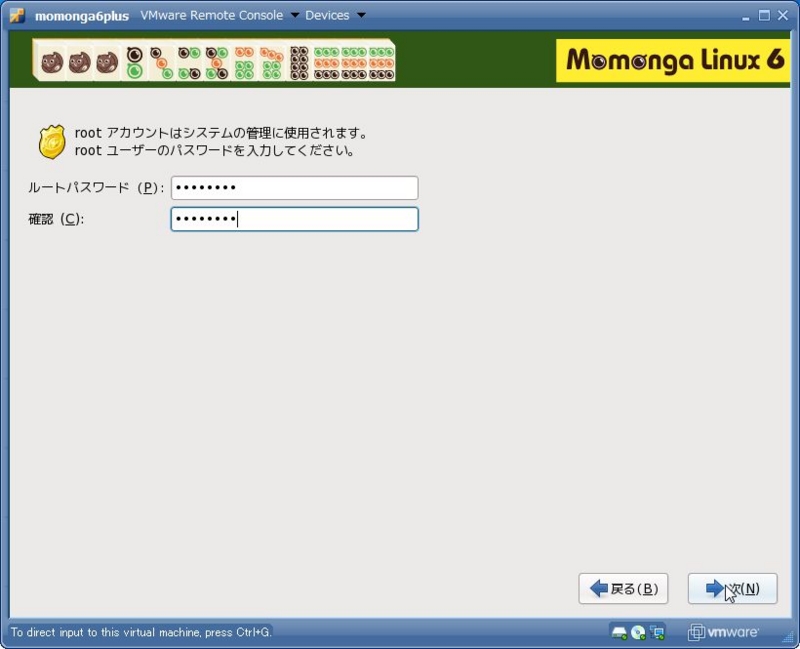Click the VMware logo in status bar

(x=723, y=632)
